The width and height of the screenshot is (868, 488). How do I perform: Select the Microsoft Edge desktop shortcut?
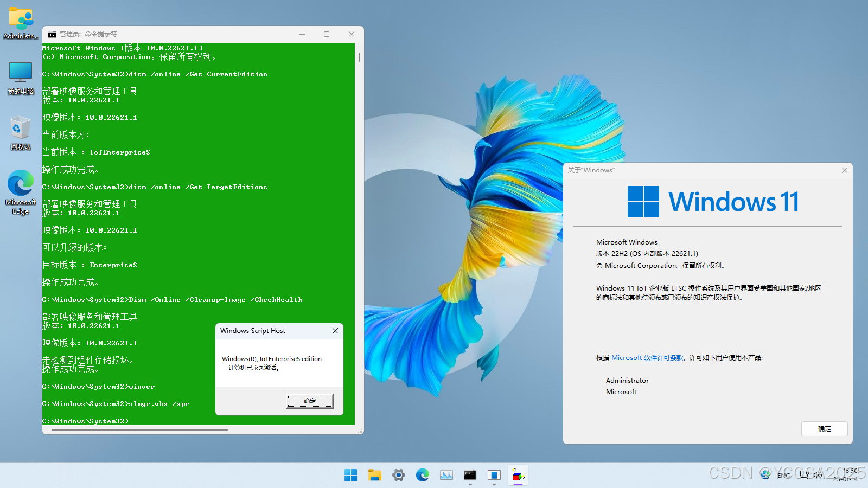pos(21,192)
